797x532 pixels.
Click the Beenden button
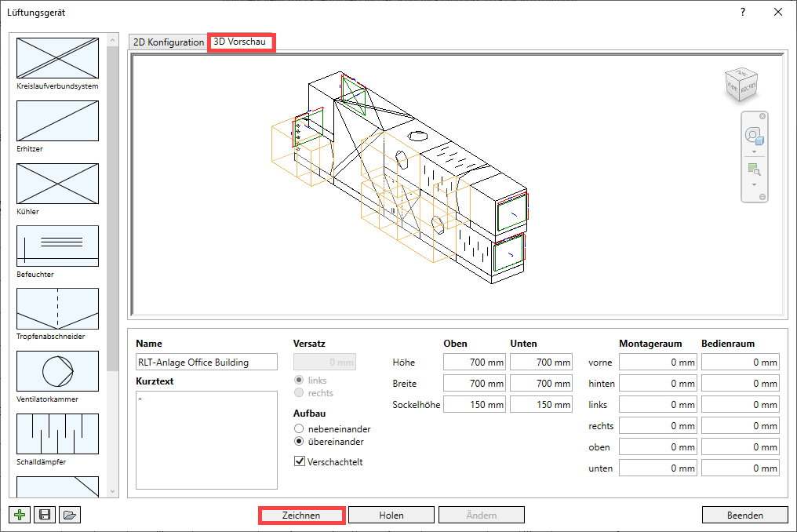(744, 516)
